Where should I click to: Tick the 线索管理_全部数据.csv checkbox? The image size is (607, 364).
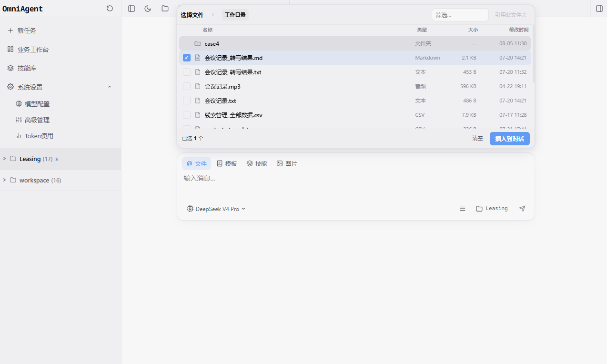tap(187, 115)
